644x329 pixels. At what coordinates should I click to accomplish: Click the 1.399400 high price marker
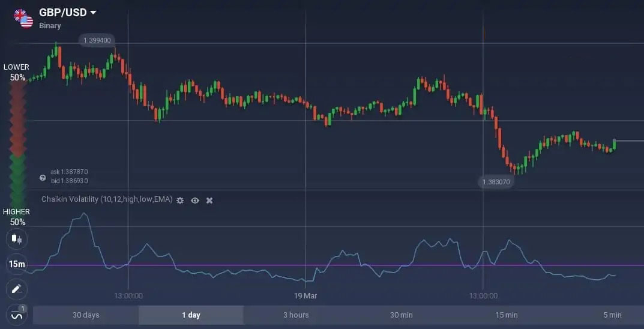coord(97,40)
